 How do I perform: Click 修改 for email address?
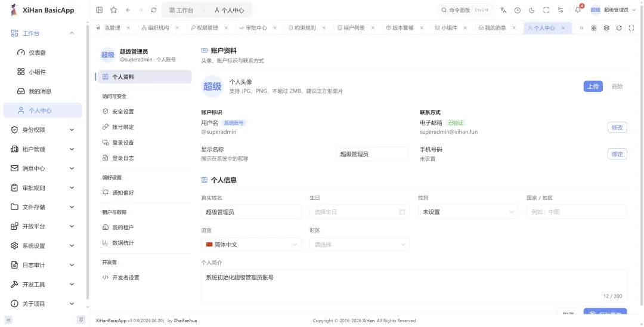[617, 127]
